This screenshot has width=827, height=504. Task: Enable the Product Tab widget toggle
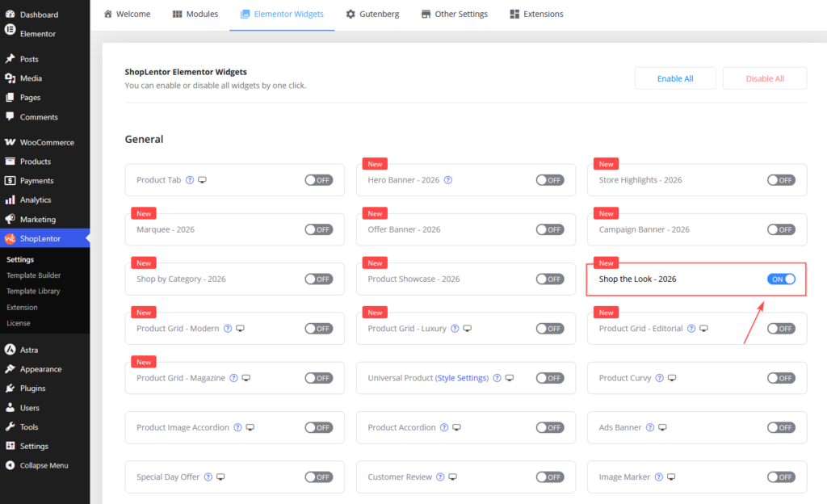(318, 180)
